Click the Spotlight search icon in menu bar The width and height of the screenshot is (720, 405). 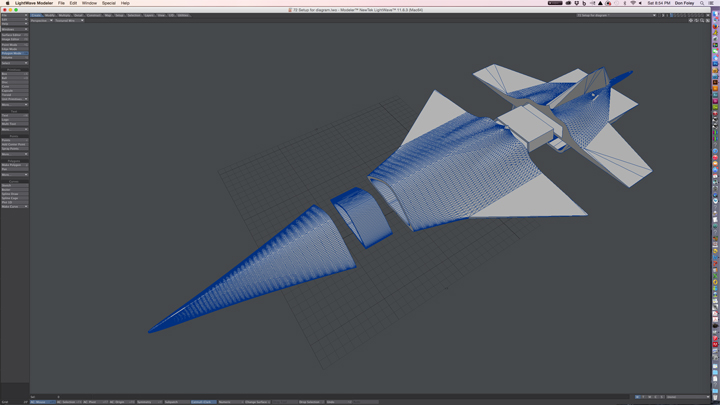click(703, 3)
